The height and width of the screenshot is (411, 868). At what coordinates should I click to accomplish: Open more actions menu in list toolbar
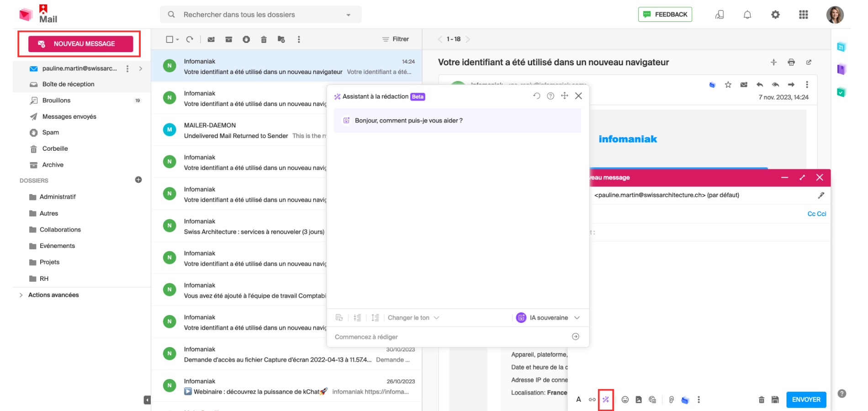pyautogui.click(x=299, y=39)
